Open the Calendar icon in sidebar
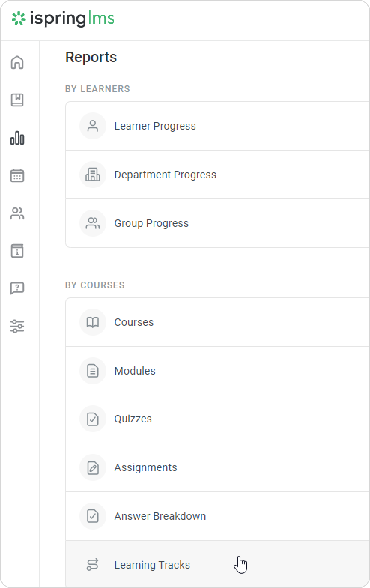Viewport: 370px width, 588px height. [17, 175]
